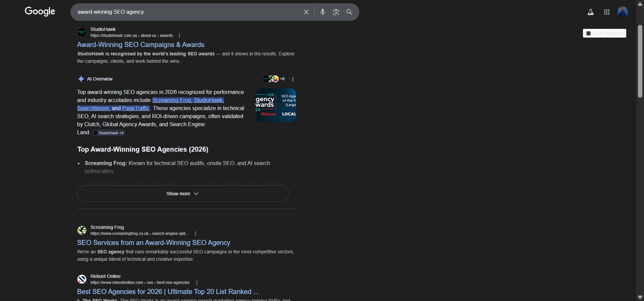The height and width of the screenshot is (301, 644).
Task: Expand AI Overview with Show more
Action: (x=183, y=194)
